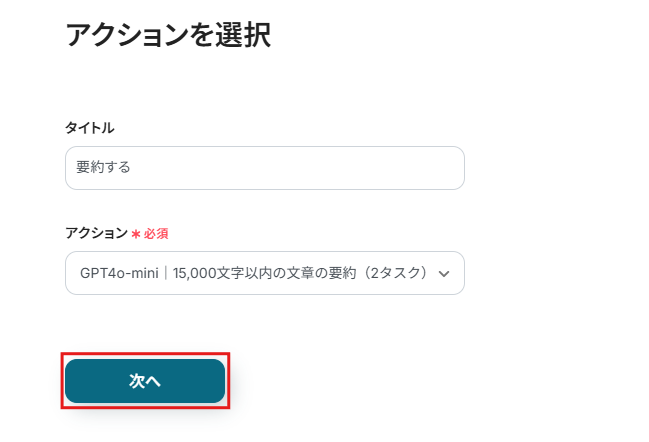The image size is (649, 442).
Task: Click the タイトル field label
Action: click(x=90, y=128)
